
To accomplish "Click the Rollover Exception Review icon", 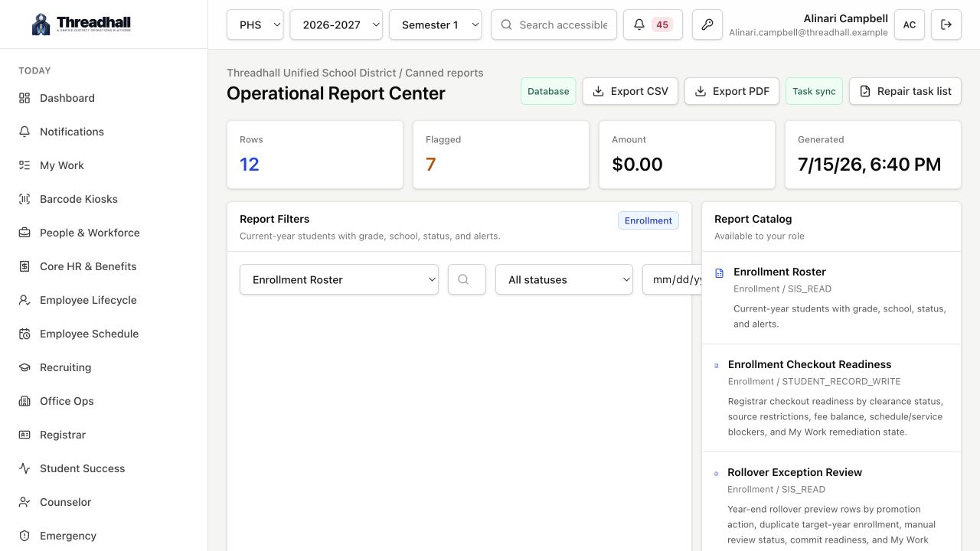I will pyautogui.click(x=717, y=474).
